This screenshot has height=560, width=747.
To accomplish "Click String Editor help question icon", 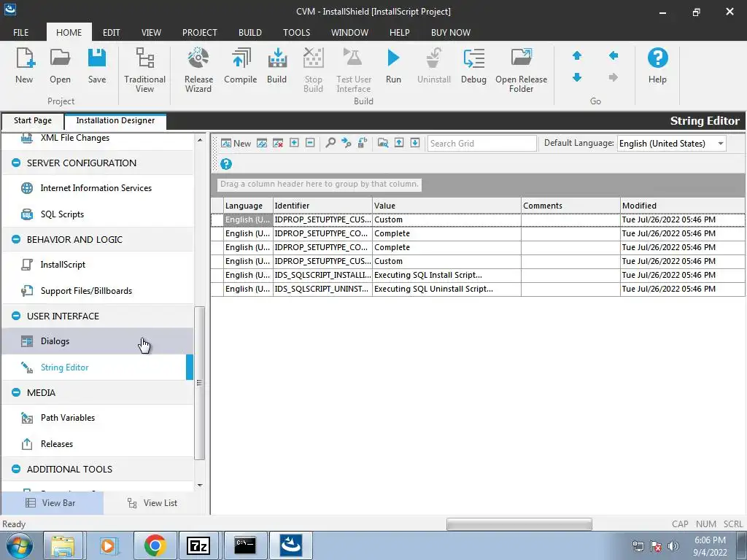I will (226, 164).
